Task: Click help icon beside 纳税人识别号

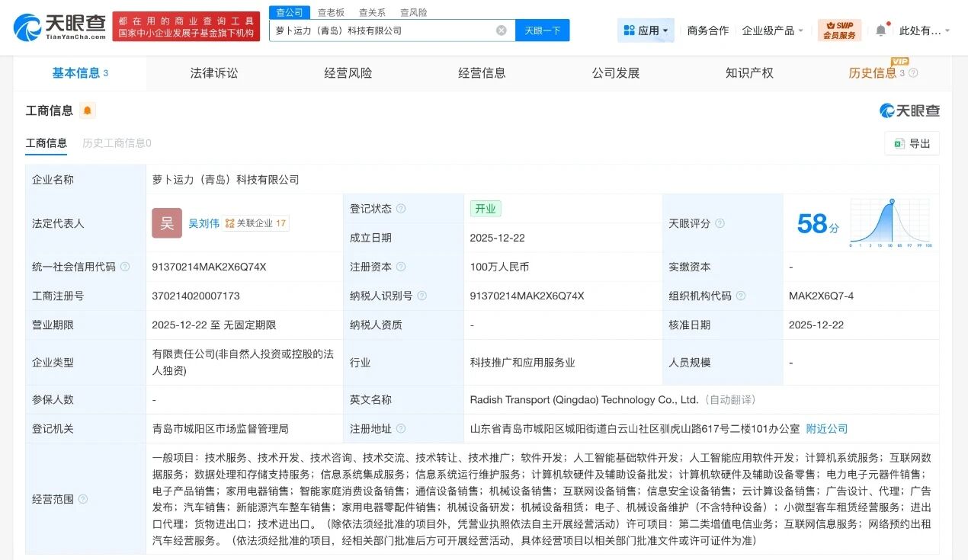Action: coord(422,296)
